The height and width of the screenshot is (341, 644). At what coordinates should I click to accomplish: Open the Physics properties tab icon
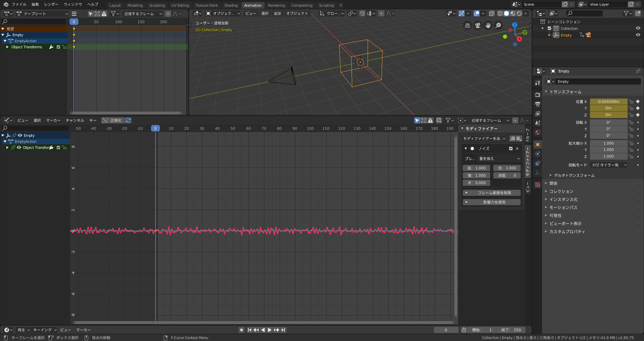coord(537,154)
